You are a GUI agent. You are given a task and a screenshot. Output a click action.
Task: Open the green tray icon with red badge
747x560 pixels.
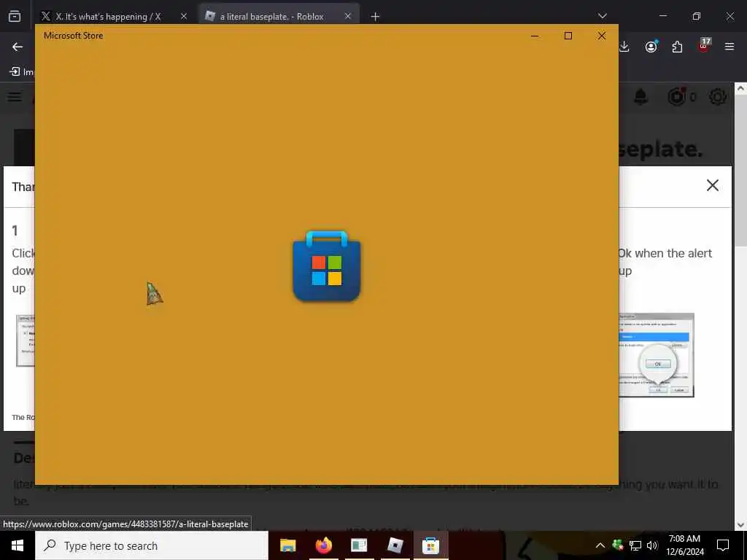pos(618,545)
